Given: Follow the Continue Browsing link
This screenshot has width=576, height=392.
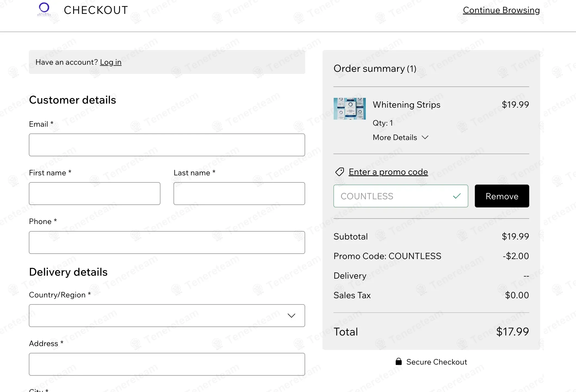Looking at the screenshot, I should pos(501,10).
